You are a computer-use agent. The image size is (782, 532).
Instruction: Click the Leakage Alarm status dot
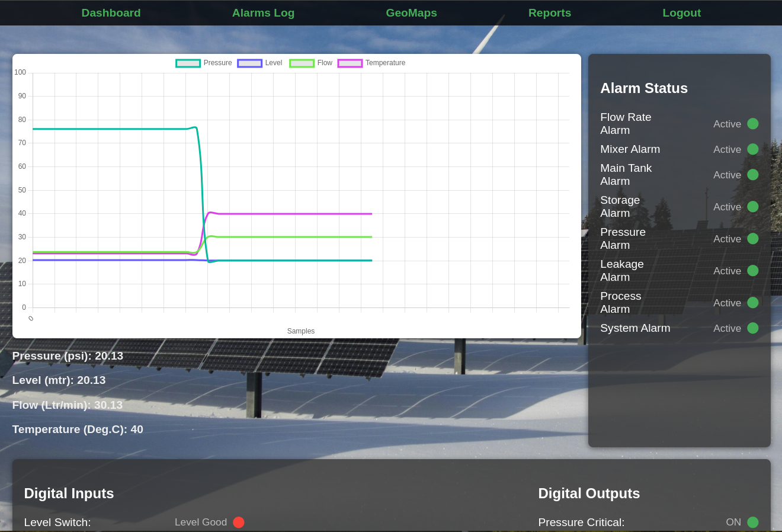(x=753, y=271)
